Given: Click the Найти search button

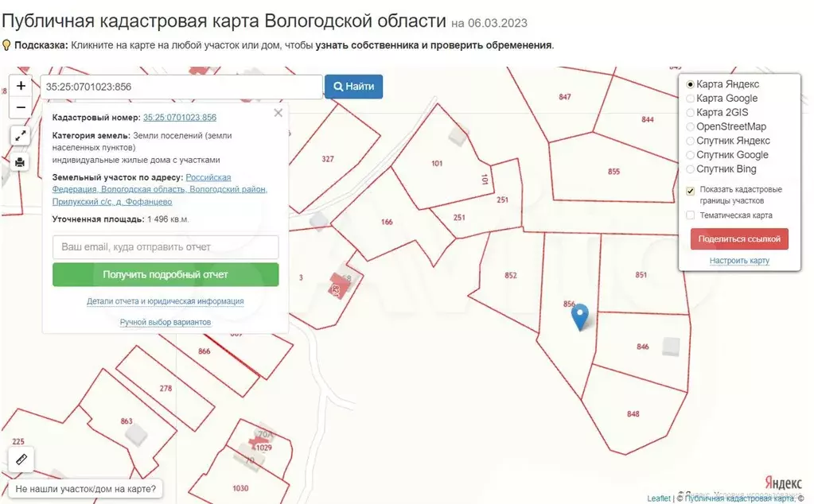Looking at the screenshot, I should pos(353,87).
